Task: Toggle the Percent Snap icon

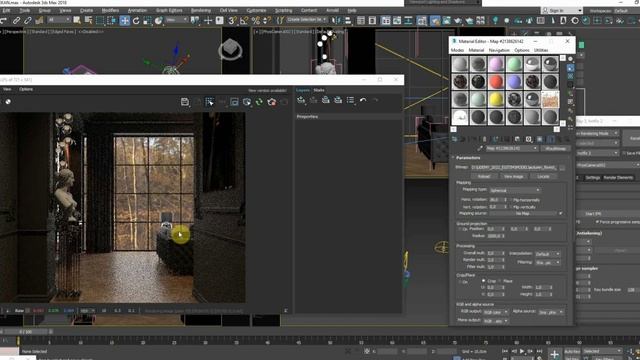Action: pos(256,20)
